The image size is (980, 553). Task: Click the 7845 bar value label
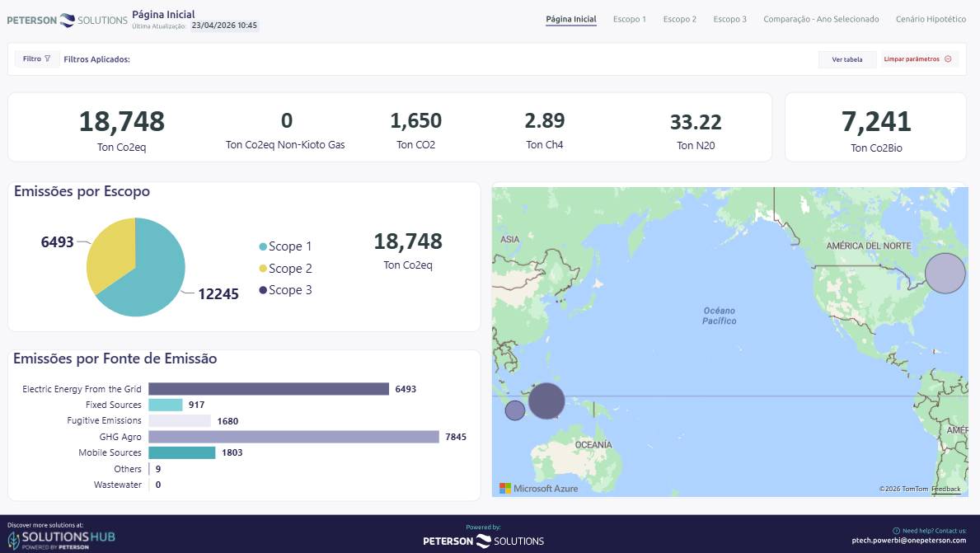[456, 437]
